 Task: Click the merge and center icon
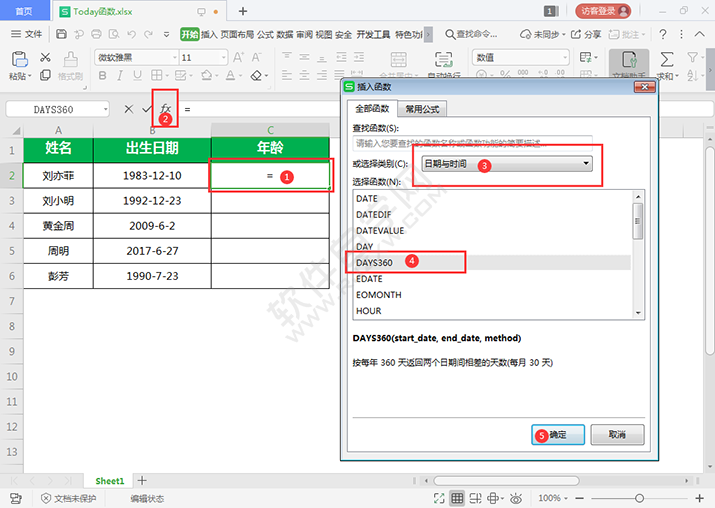(399, 60)
